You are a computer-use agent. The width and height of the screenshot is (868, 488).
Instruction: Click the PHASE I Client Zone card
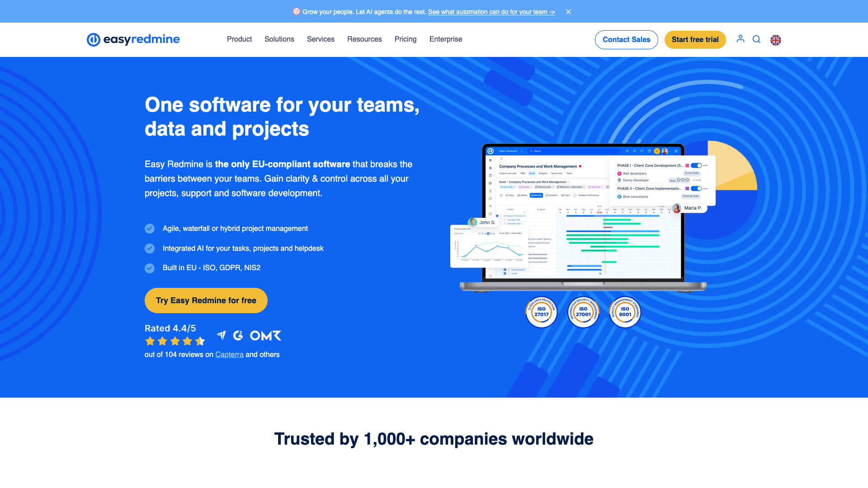[x=662, y=180]
